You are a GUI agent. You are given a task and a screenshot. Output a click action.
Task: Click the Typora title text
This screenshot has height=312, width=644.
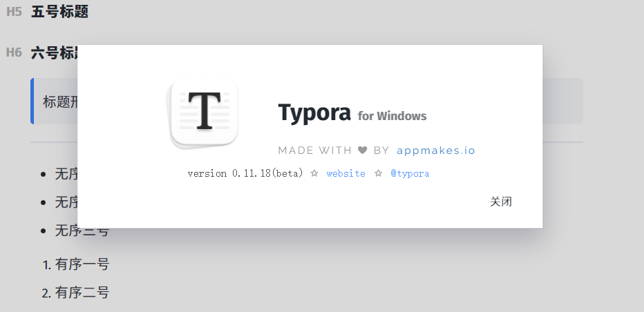[x=314, y=113]
